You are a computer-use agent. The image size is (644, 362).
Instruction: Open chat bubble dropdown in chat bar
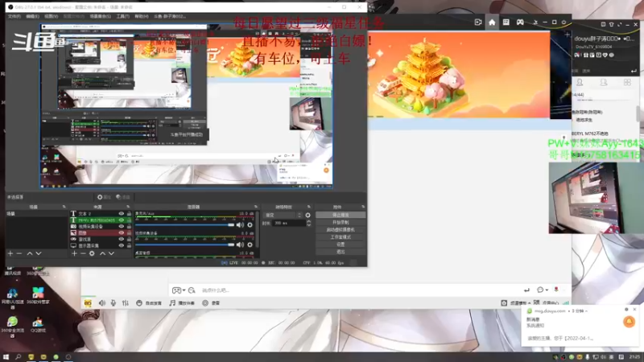click(542, 290)
